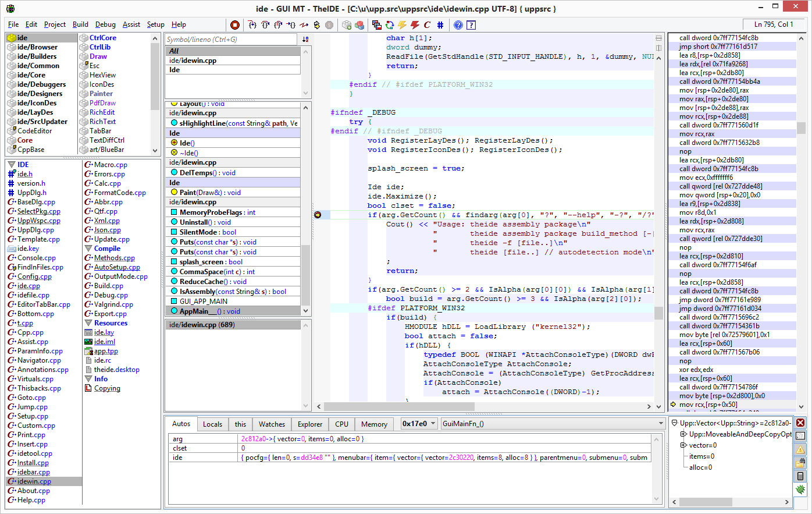The image size is (812, 514).
Task: Click the breakpoint marker in editor gutter
Action: tap(318, 215)
